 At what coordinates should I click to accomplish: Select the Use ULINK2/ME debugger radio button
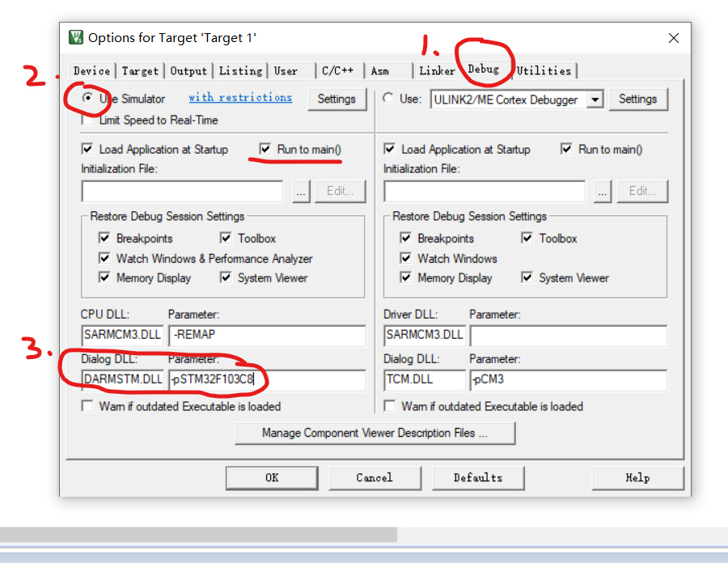click(x=388, y=98)
